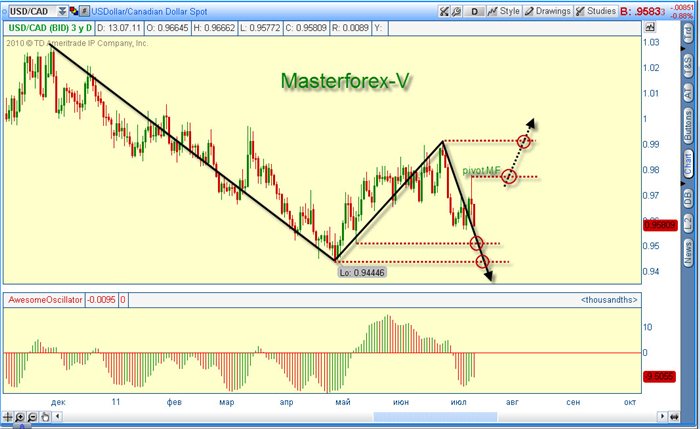
Task: Click the scroll left arrow at bottom
Action: pyautogui.click(x=57, y=417)
